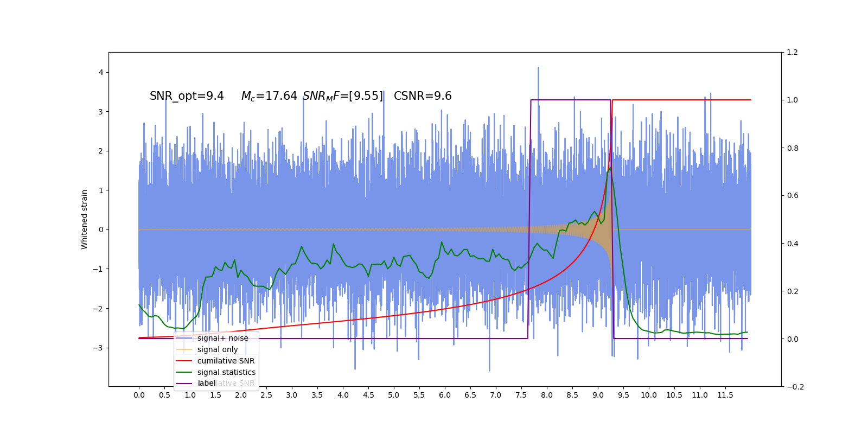Viewport: 868px width, 434px height.
Task: Select the left y-axis tick label −3
Action: click(x=98, y=348)
